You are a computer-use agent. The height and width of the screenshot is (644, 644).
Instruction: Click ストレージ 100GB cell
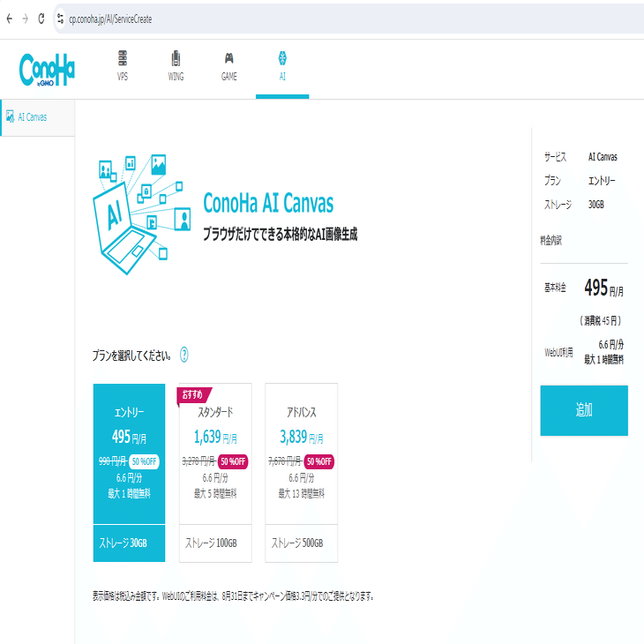tap(215, 543)
